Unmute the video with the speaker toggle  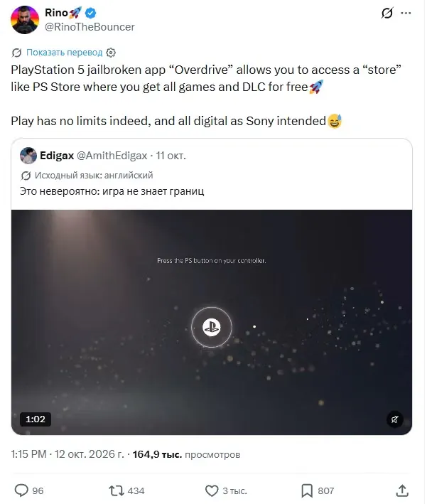(x=394, y=419)
